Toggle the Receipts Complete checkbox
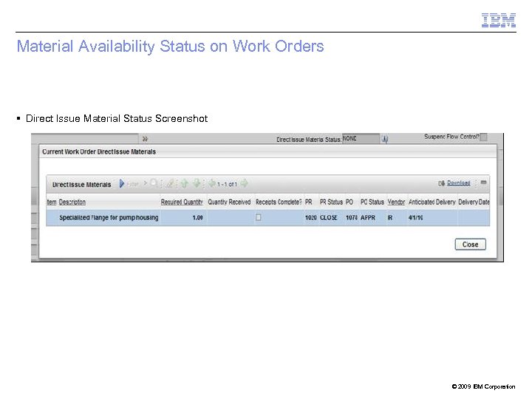 [258, 217]
